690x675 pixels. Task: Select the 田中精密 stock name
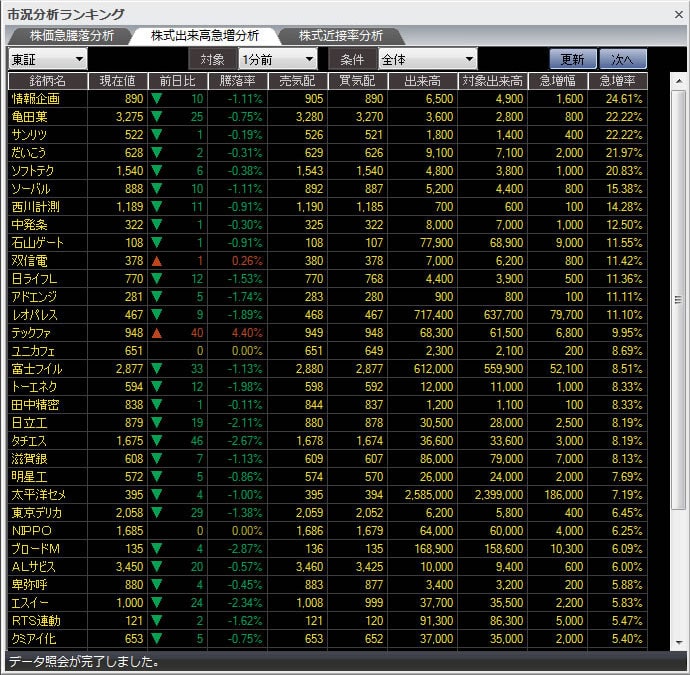35,405
